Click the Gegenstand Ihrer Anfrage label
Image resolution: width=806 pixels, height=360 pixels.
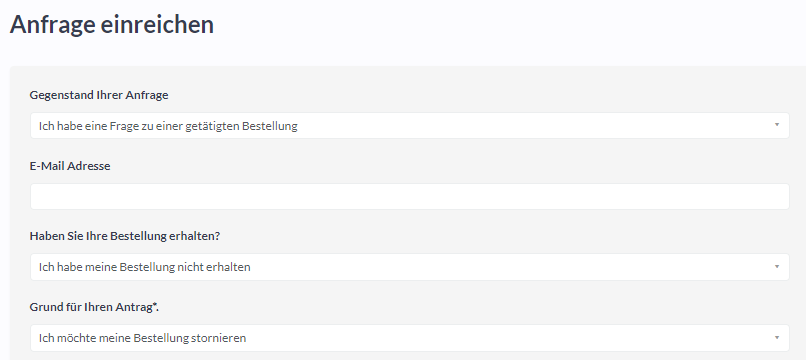point(99,95)
